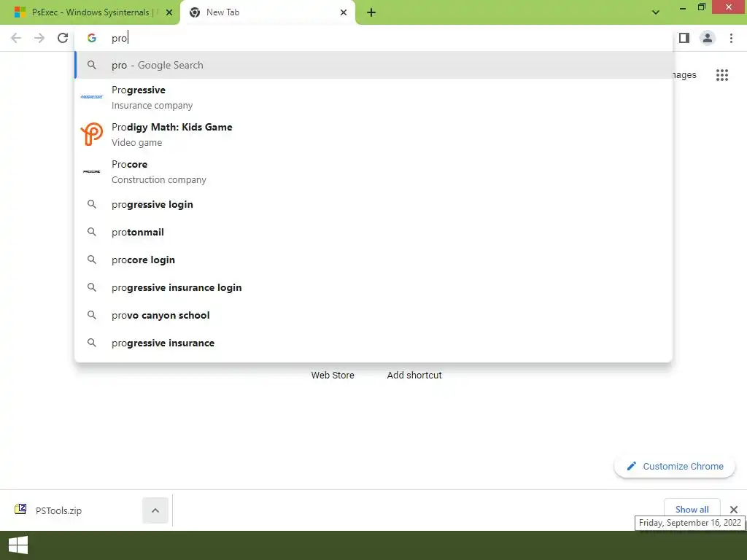
Task: Switch to the New Tab tab
Action: tap(267, 12)
